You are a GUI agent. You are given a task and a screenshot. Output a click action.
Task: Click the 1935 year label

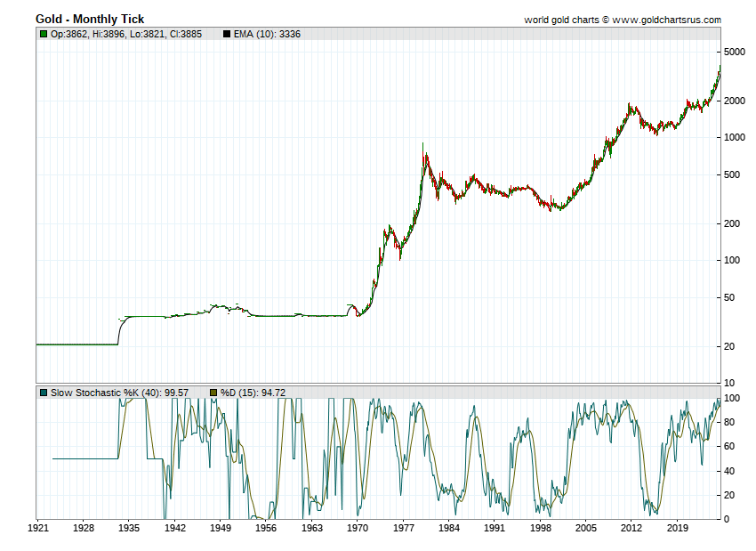(x=129, y=528)
